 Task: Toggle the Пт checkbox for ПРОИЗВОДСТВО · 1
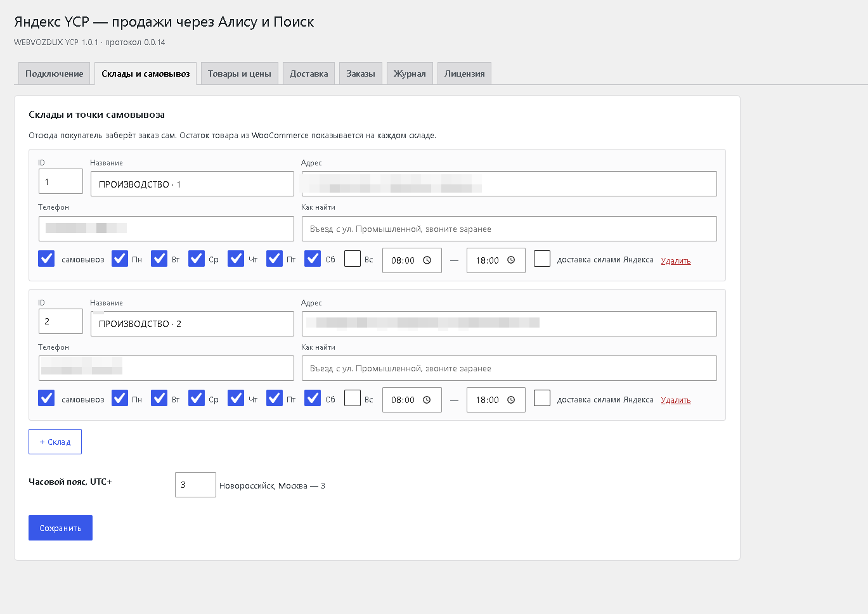(x=275, y=259)
